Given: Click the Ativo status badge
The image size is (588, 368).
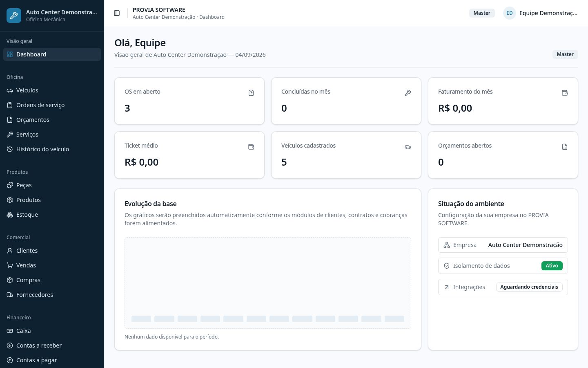Looking at the screenshot, I should (x=552, y=266).
